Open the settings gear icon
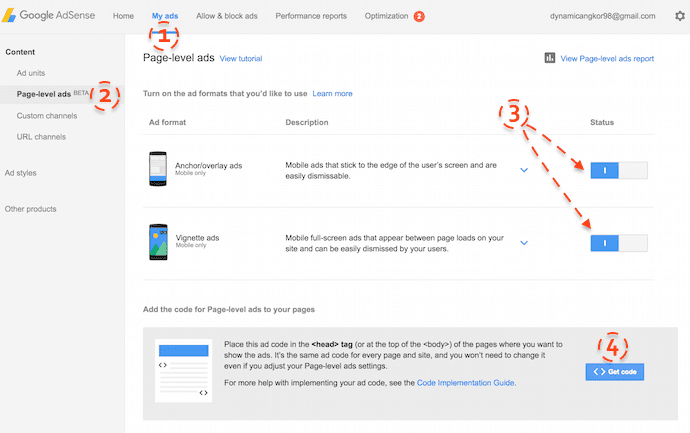The width and height of the screenshot is (690, 433). [x=680, y=16]
